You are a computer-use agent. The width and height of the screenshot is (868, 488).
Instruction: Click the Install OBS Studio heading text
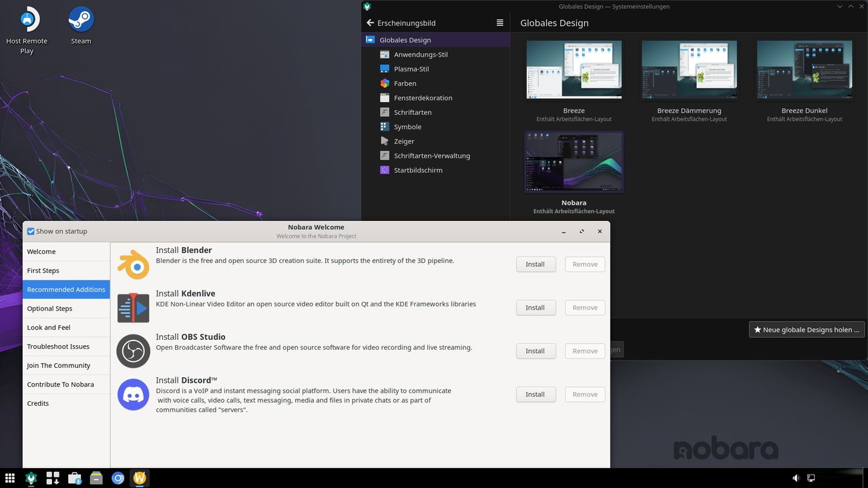click(x=191, y=337)
